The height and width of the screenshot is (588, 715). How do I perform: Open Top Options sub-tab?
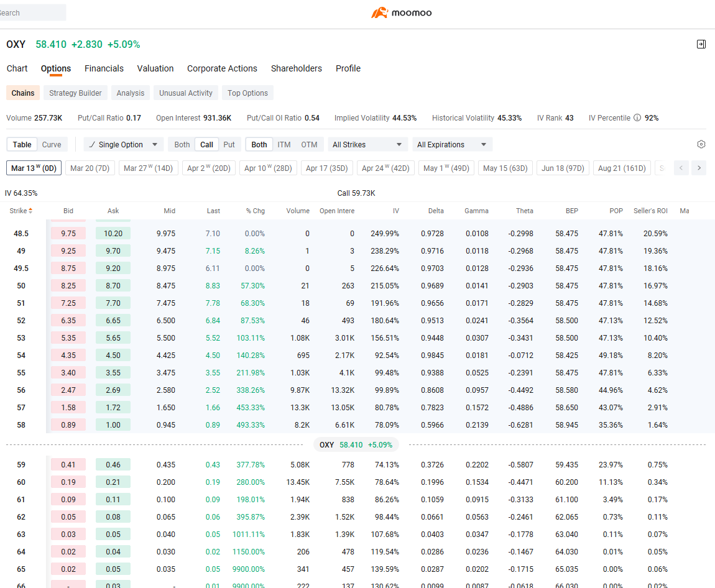click(247, 93)
